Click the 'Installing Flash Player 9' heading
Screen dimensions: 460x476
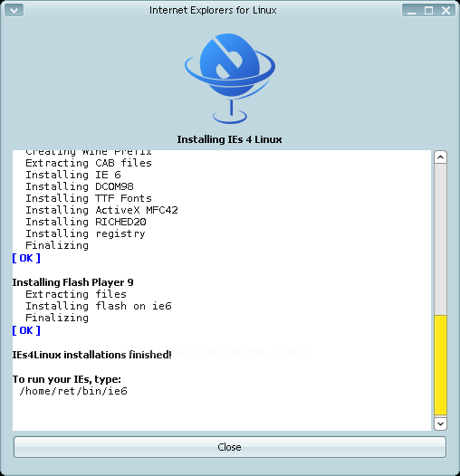[x=73, y=282]
